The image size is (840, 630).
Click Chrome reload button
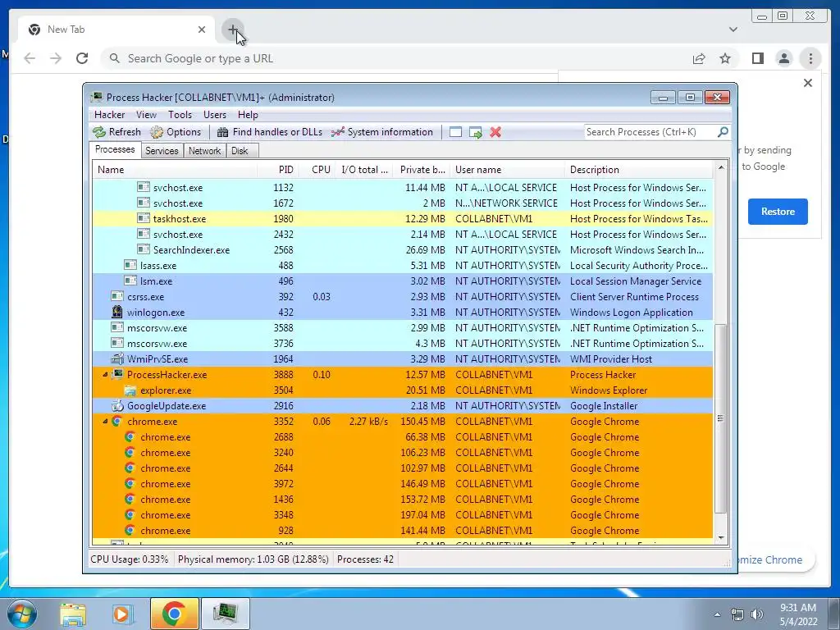pos(82,58)
